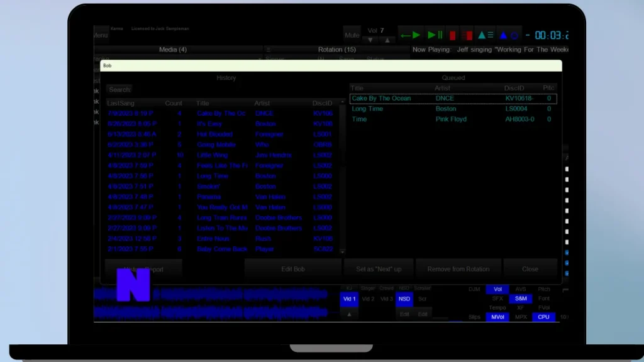The image size is (644, 362).
Task: Toggle the Slips panel button
Action: 474,317
